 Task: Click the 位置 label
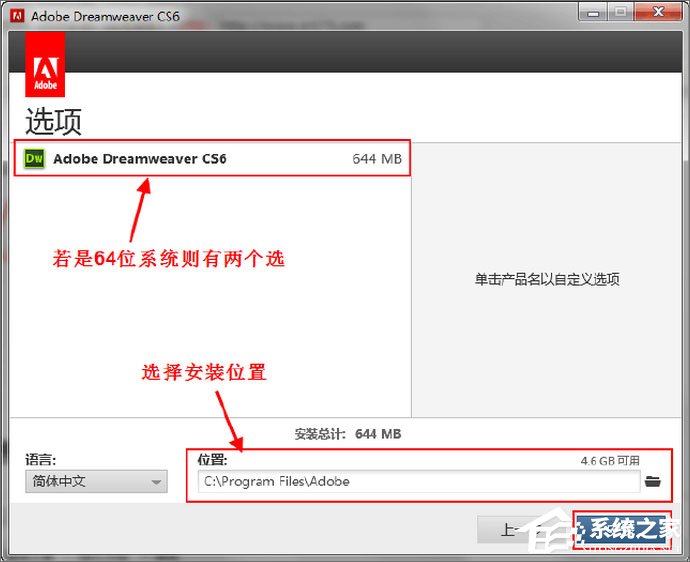point(212,460)
